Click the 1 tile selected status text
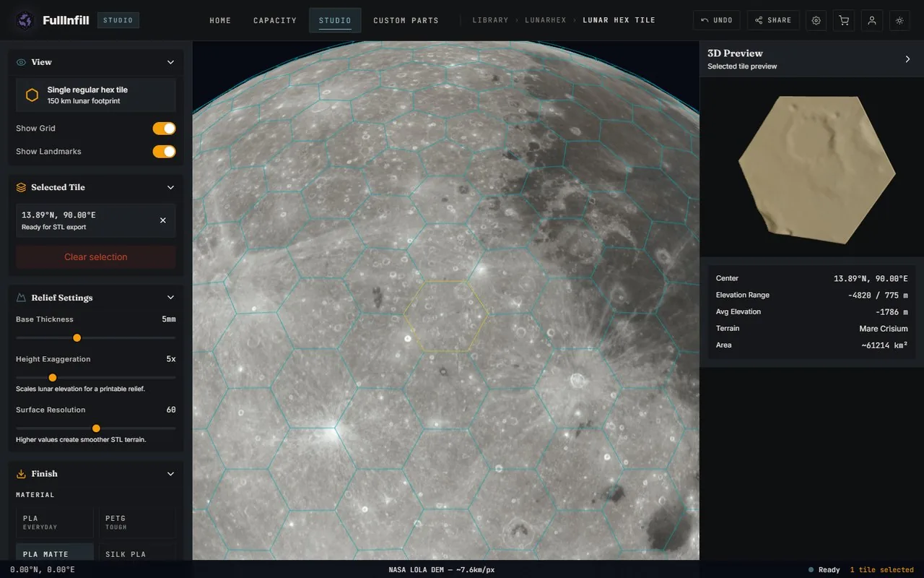 (x=881, y=570)
